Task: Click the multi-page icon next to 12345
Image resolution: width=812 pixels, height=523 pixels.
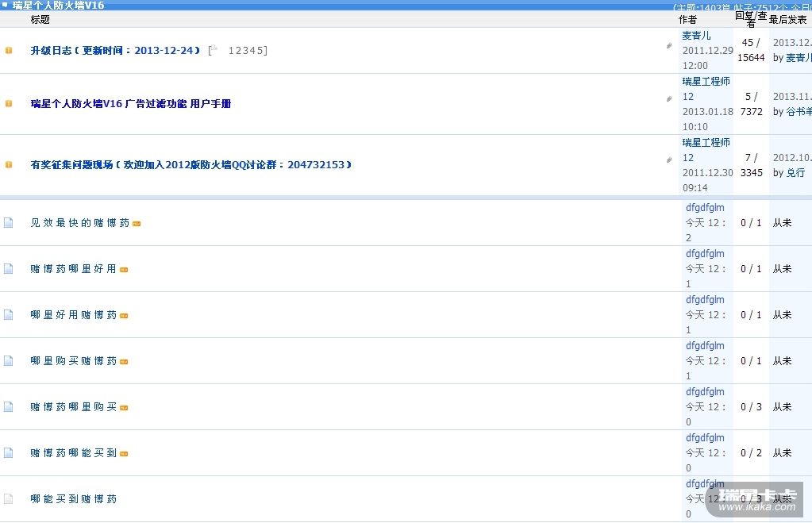Action: pos(214,49)
